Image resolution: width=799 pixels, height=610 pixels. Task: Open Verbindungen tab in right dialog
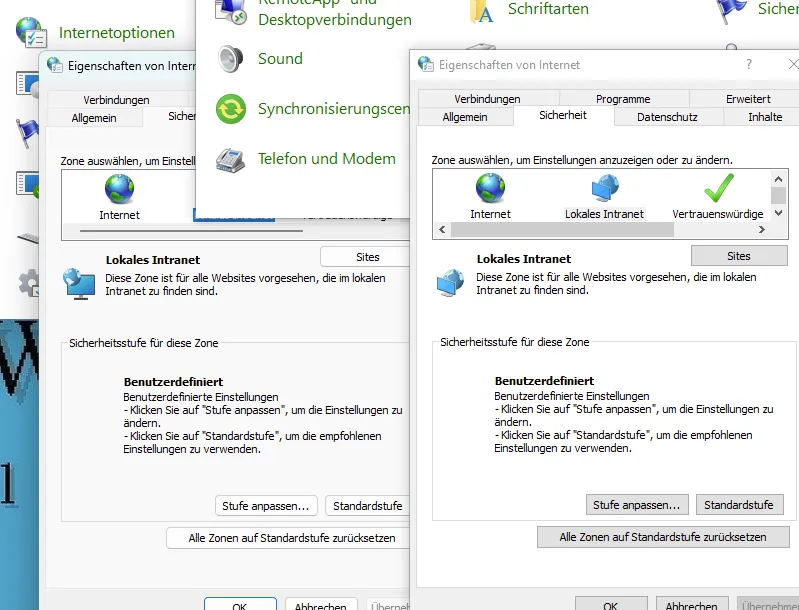point(487,99)
